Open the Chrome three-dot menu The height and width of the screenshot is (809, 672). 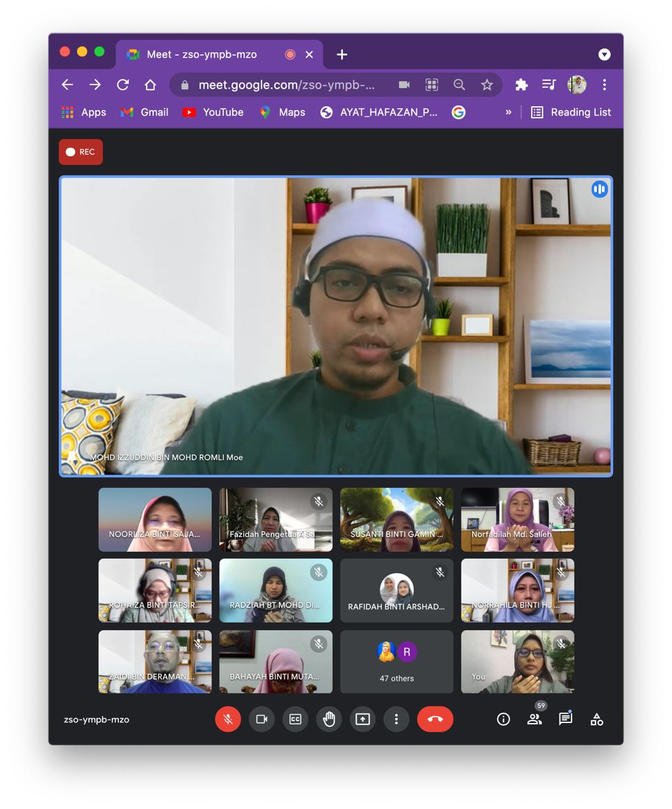pos(604,85)
